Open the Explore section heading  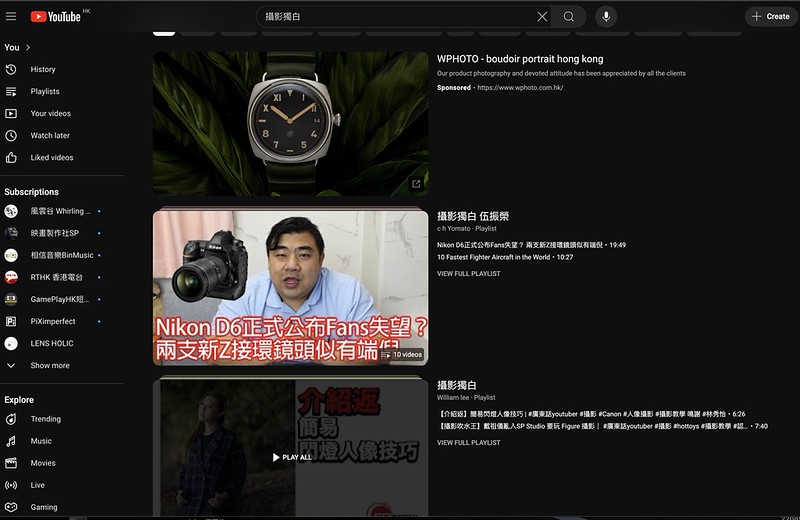click(x=19, y=400)
